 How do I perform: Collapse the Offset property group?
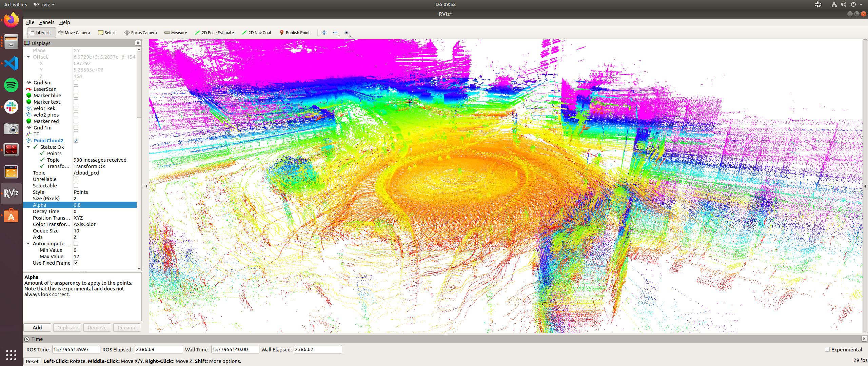coord(28,57)
